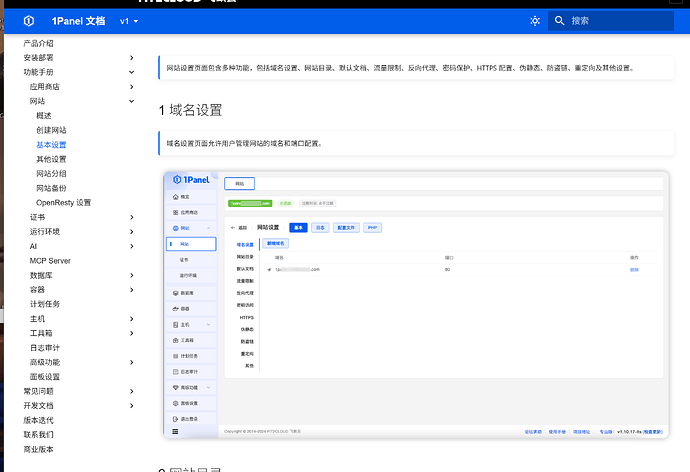Viewport: 690px width, 472px height.
Task: Open the 联系我们 link
Action: pyautogui.click(x=38, y=435)
